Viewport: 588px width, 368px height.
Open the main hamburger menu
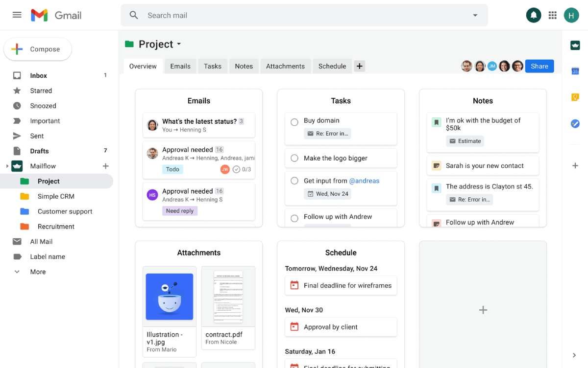(x=17, y=15)
